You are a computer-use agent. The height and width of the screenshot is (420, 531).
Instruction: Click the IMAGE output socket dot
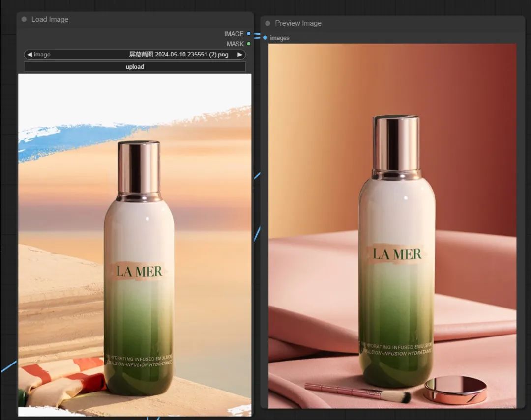pos(249,34)
